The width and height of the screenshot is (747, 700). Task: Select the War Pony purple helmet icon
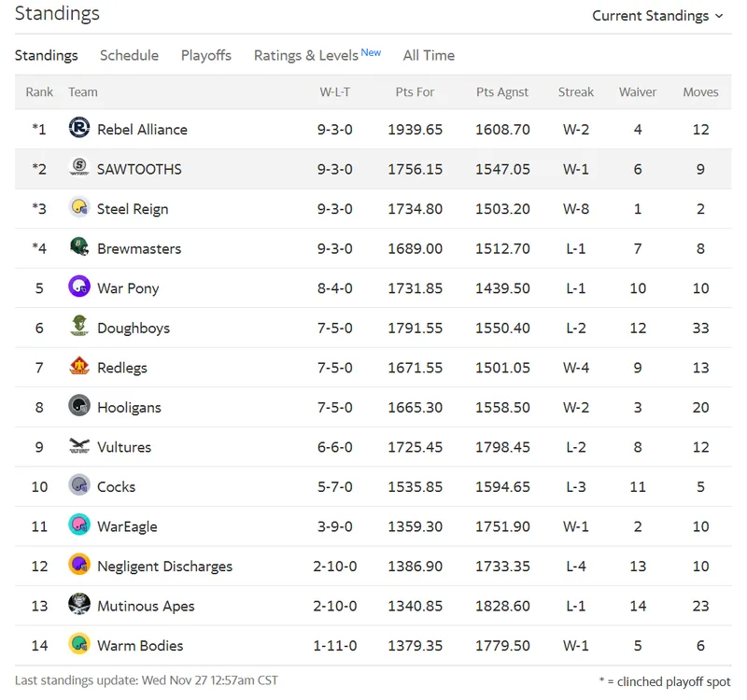pos(79,287)
